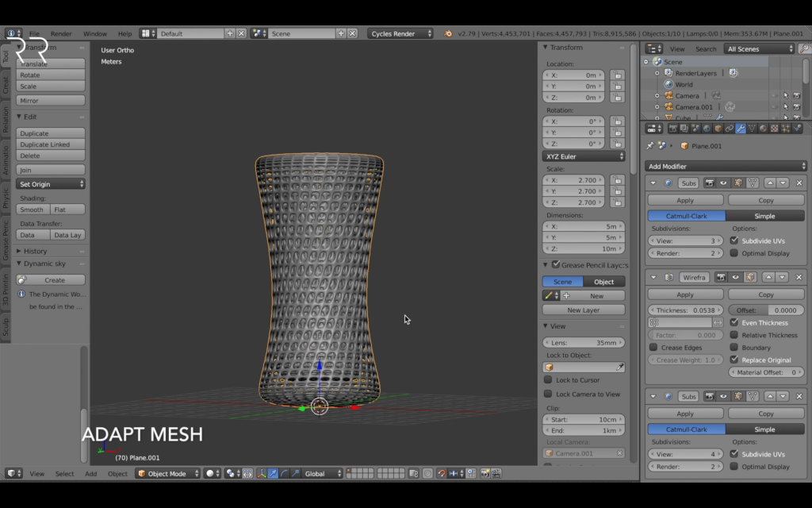Open the File menu
The height and width of the screenshot is (508, 812).
pos(34,33)
